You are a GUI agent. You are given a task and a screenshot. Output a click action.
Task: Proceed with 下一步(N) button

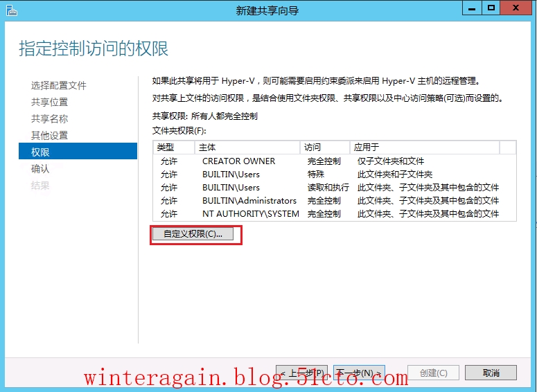[359, 373]
